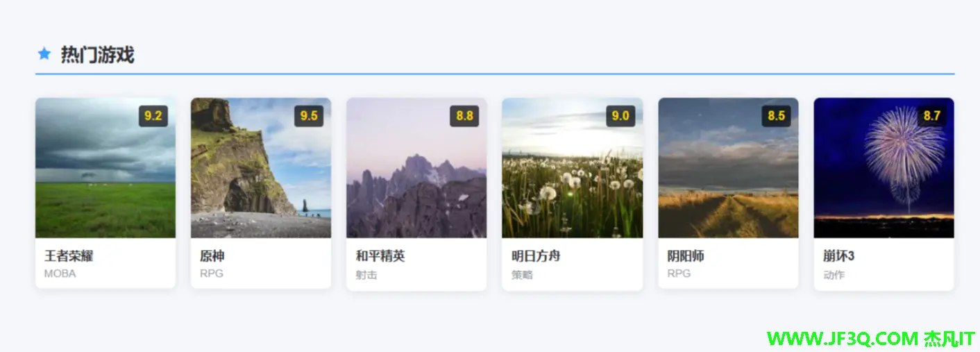Click the 9.0 rating badge
The width and height of the screenshot is (980, 352).
click(x=620, y=116)
